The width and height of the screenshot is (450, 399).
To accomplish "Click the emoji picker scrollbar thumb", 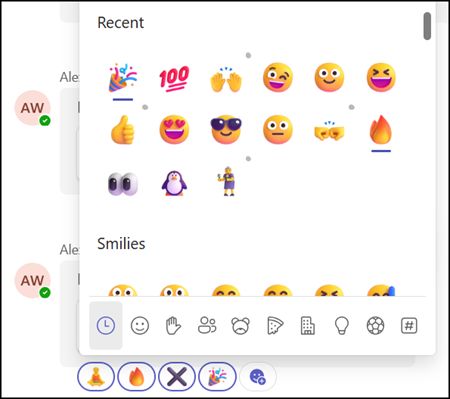I will (x=427, y=26).
